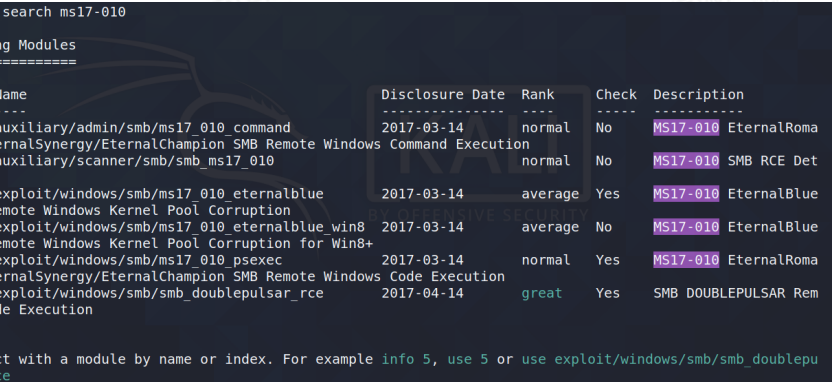This screenshot has width=832, height=382.
Task: Click the 'use 5' example command
Action: pos(467,360)
